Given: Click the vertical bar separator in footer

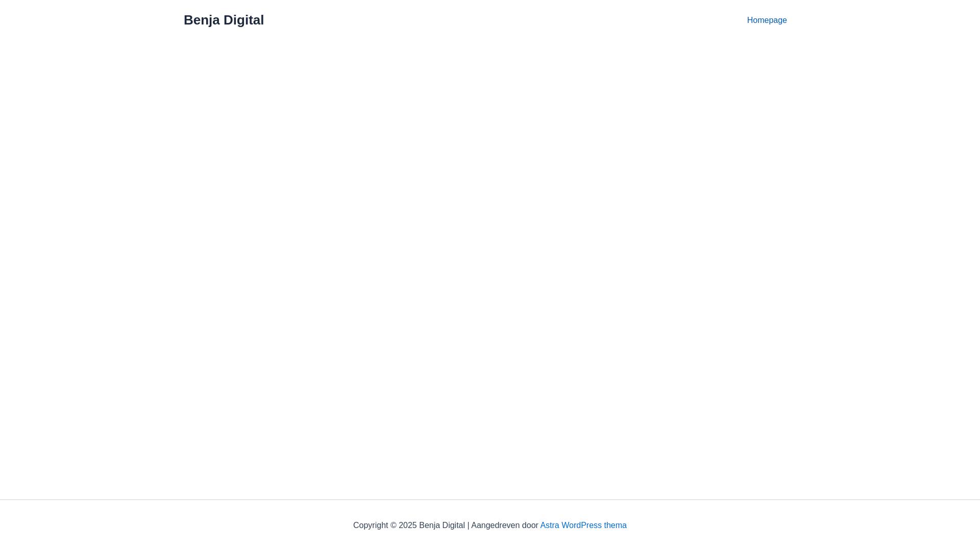Looking at the screenshot, I should click(468, 525).
